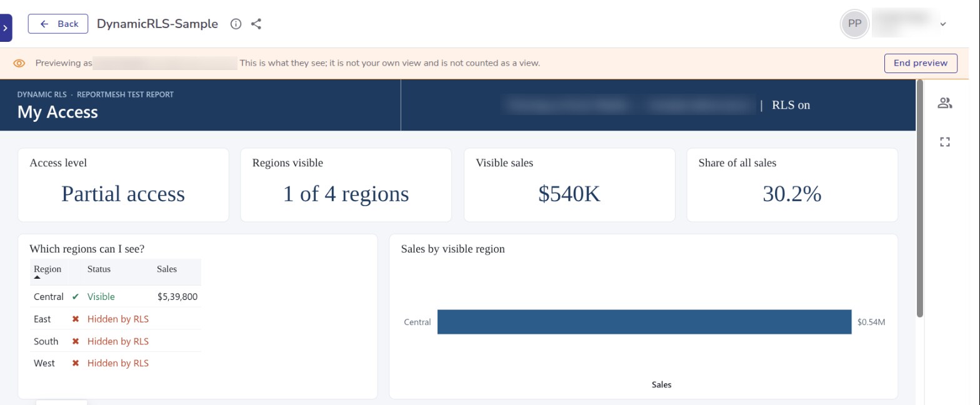Click the $540K visible sales value
This screenshot has height=405, width=980.
(569, 194)
